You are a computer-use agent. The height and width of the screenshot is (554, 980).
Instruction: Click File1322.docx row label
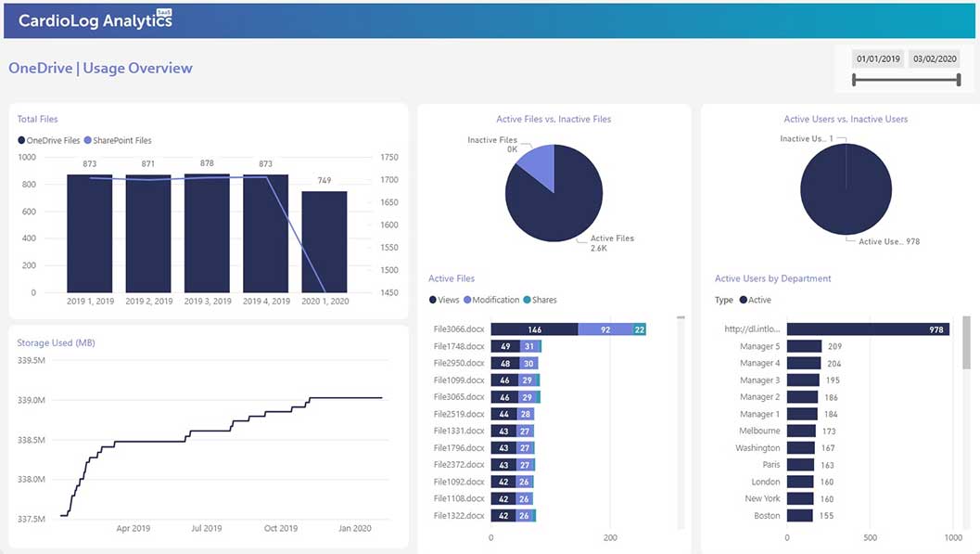click(459, 516)
